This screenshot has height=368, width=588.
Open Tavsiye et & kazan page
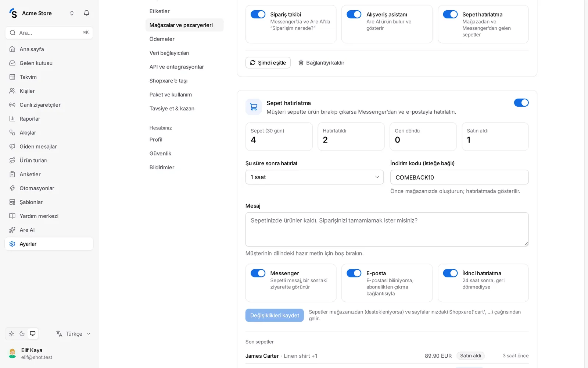[x=184, y=109]
